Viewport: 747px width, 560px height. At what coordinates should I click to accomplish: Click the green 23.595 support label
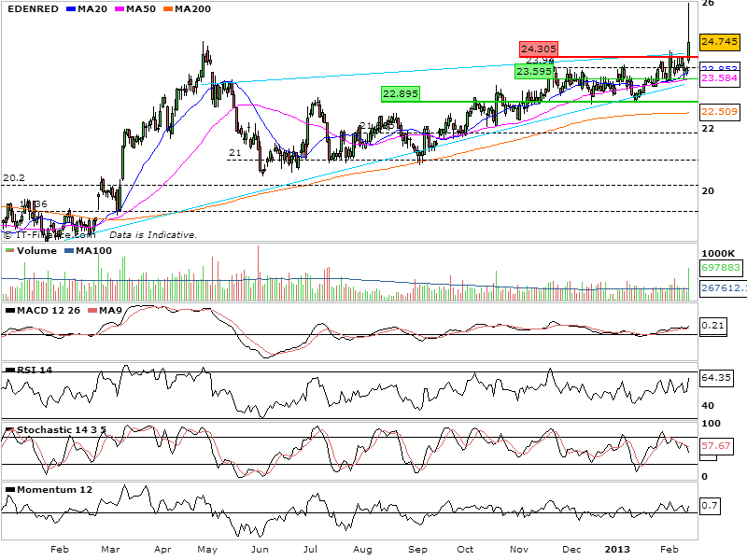coord(534,72)
